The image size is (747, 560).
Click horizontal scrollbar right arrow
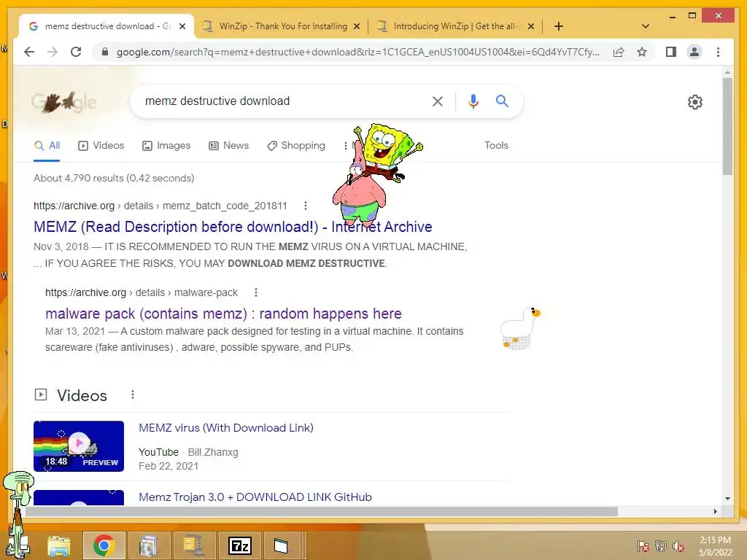click(x=715, y=511)
